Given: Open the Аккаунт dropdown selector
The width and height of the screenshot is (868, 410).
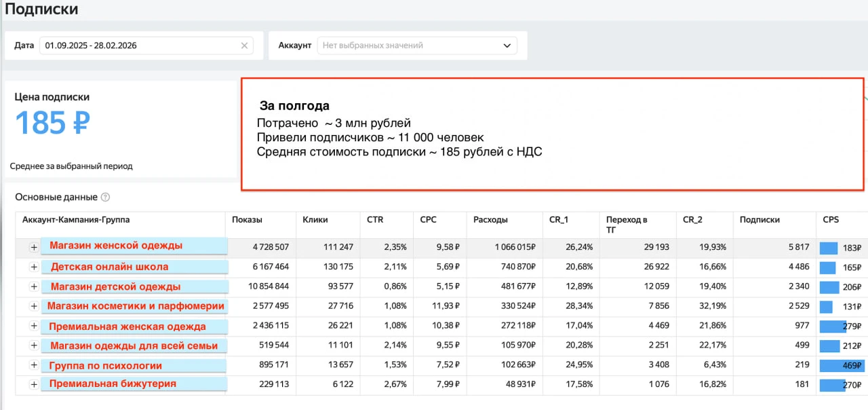Looking at the screenshot, I should click(x=416, y=45).
